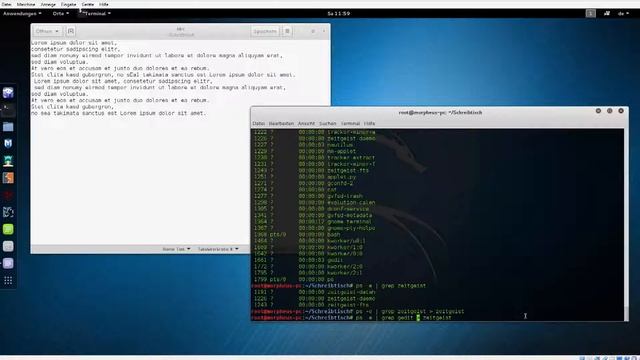
Task: Open the Iceweasel browser in the dock
Action: coord(8,93)
